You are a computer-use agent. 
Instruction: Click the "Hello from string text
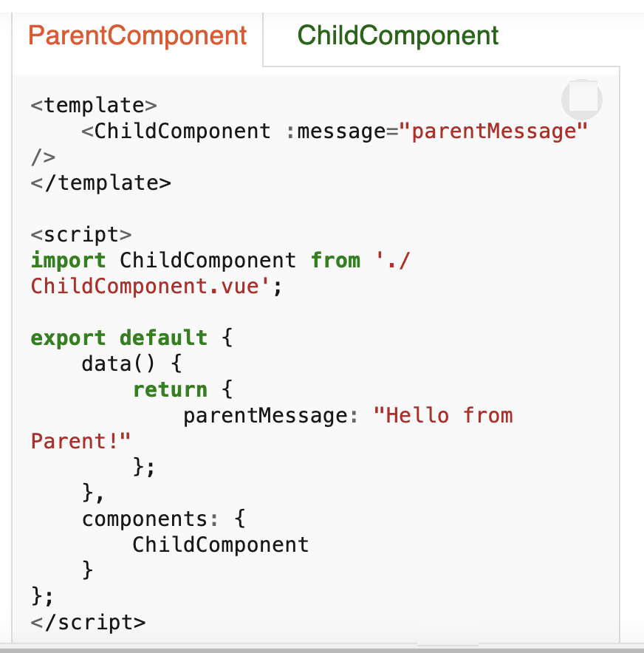(443, 416)
